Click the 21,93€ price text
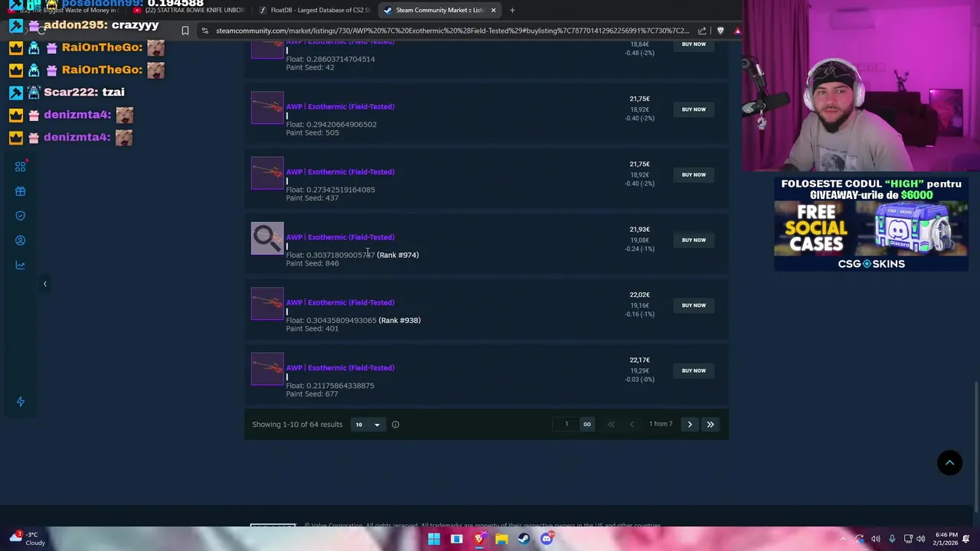 [639, 230]
